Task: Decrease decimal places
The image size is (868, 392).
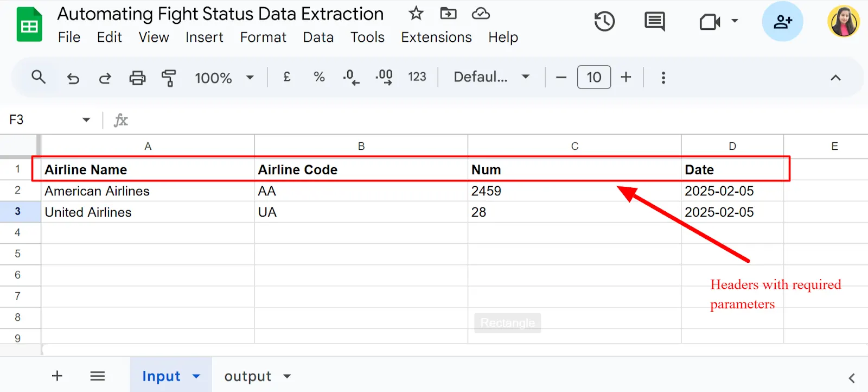Action: [351, 77]
